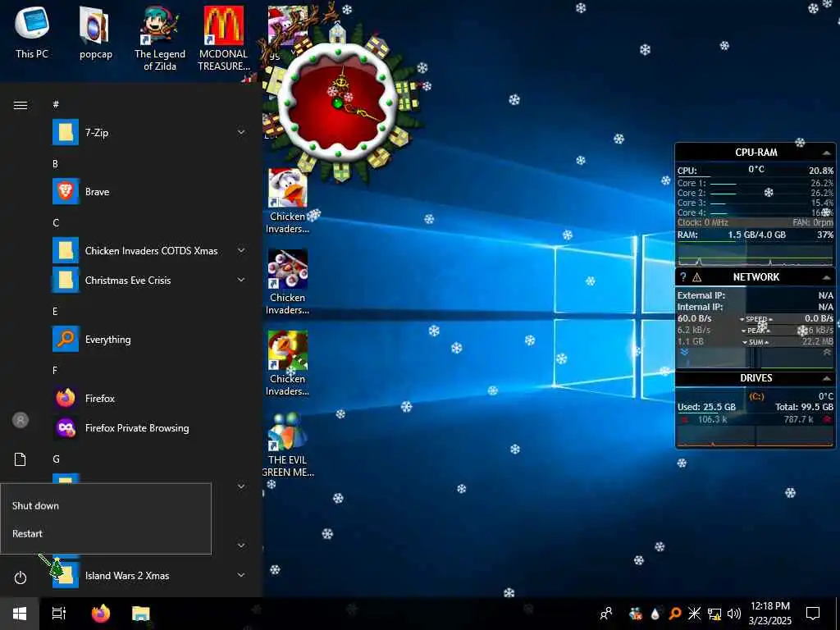Image resolution: width=840 pixels, height=630 pixels.
Task: Click the warning triangle in NETWORK gadget
Action: pyautogui.click(x=697, y=277)
